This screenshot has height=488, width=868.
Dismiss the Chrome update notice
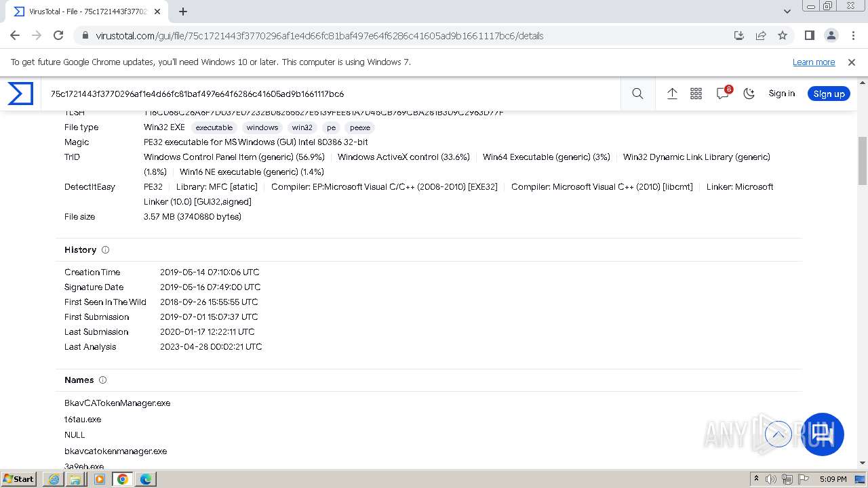852,62
